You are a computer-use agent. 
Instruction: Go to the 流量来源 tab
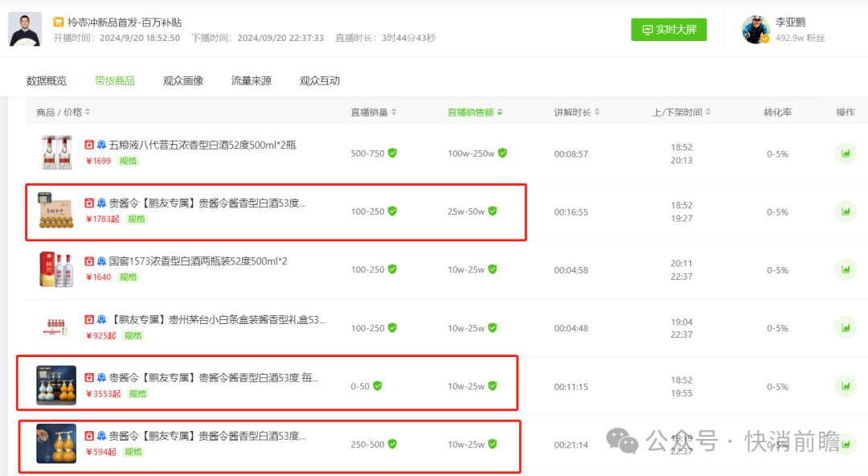tap(252, 81)
